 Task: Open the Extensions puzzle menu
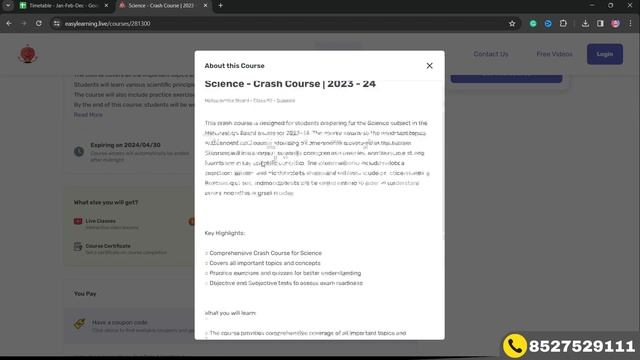pos(563,24)
